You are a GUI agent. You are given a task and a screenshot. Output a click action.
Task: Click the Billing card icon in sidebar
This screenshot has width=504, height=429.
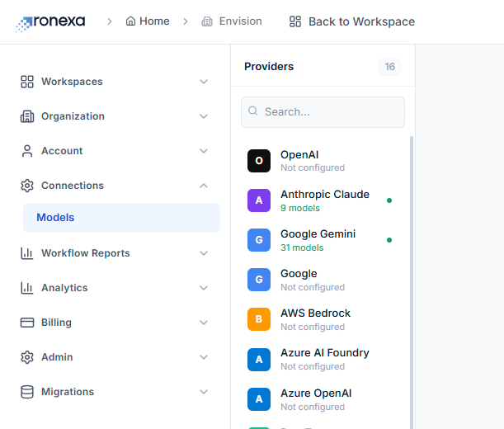(27, 323)
